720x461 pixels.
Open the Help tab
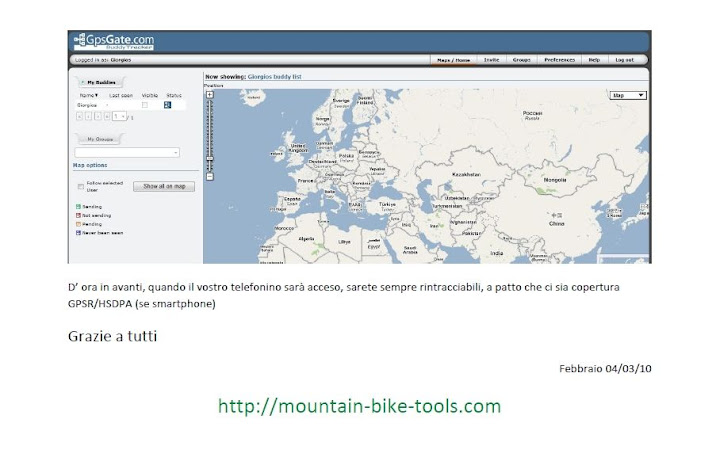(x=594, y=60)
